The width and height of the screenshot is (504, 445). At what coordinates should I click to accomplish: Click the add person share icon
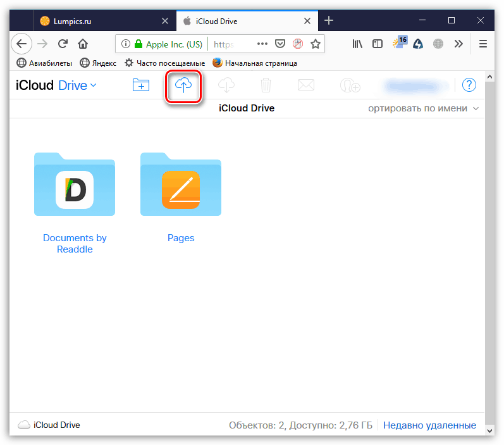350,85
